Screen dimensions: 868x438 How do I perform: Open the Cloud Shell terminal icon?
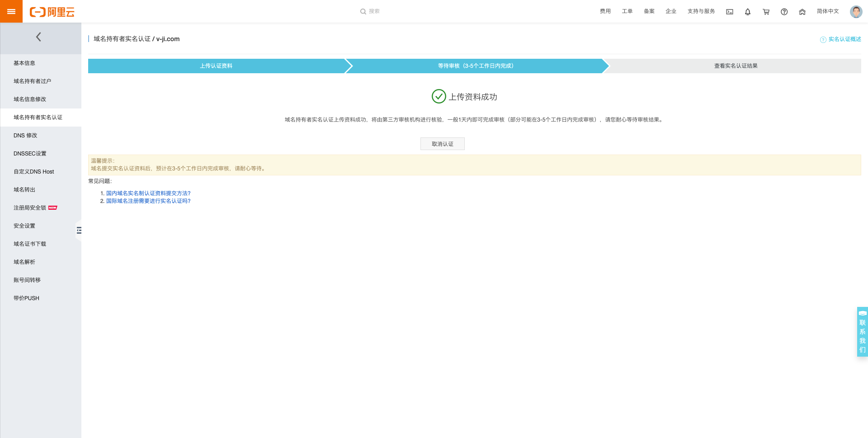tap(730, 12)
